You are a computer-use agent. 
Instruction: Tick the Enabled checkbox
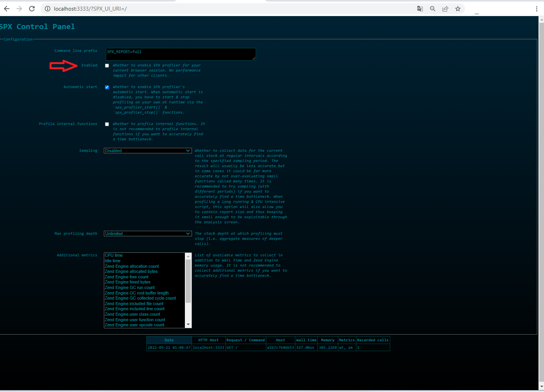coord(107,66)
